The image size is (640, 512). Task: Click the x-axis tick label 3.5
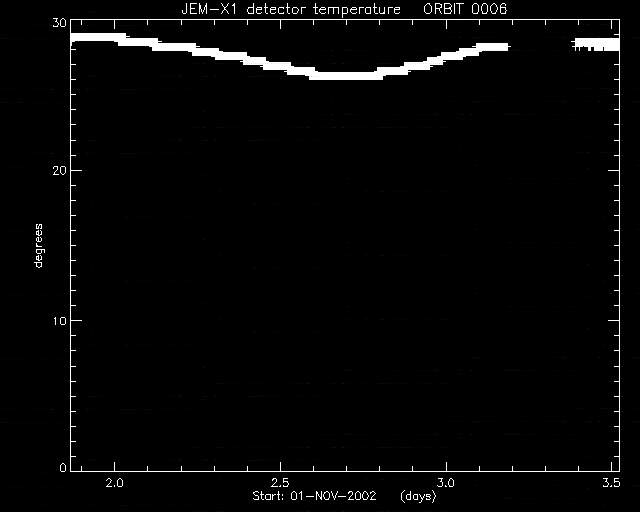coord(611,483)
